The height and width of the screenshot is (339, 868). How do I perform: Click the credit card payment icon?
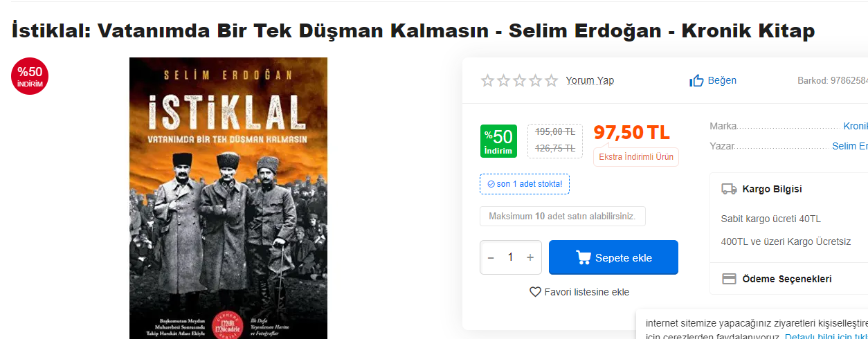pyautogui.click(x=729, y=279)
